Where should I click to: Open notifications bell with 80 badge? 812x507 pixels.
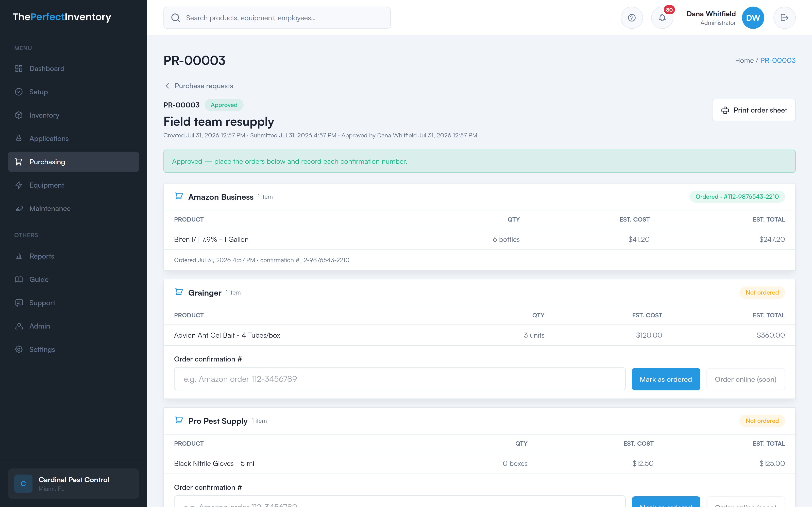point(662,18)
